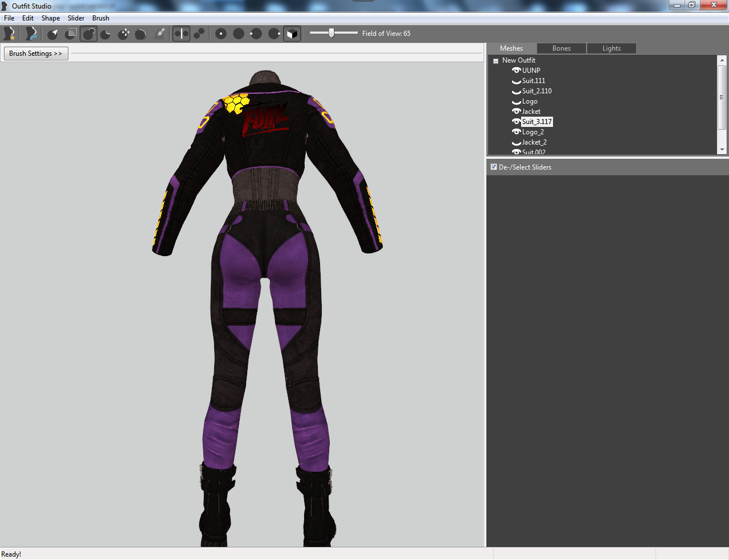This screenshot has width=729, height=560.
Task: Open the Edit menu
Action: [x=28, y=18]
